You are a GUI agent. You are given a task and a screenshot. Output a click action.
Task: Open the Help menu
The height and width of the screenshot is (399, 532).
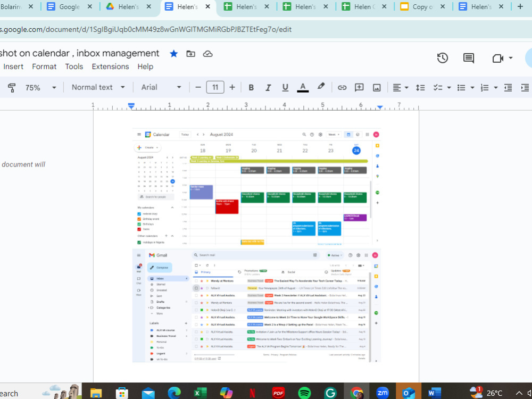click(145, 66)
